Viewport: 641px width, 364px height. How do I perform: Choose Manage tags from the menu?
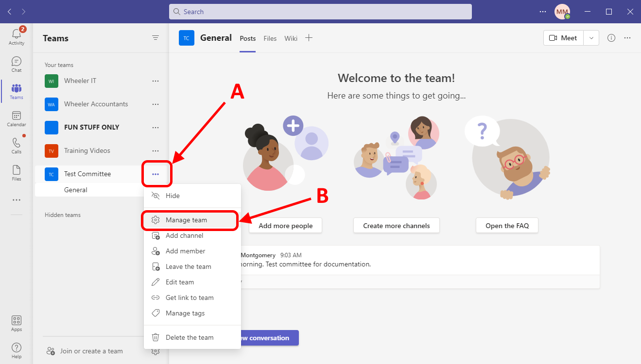[x=192, y=313]
